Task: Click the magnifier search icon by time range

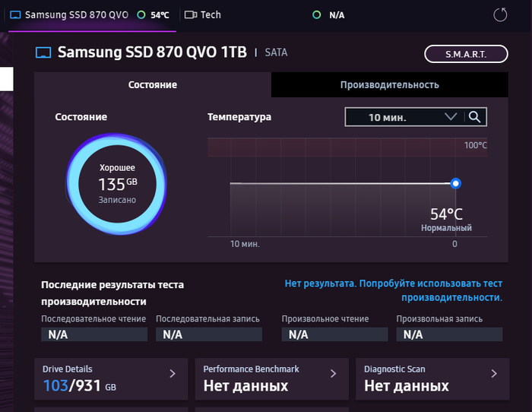Action: pos(475,117)
